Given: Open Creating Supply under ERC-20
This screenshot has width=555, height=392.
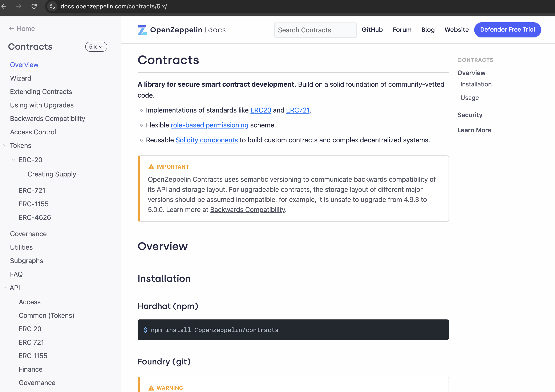Looking at the screenshot, I should point(52,174).
